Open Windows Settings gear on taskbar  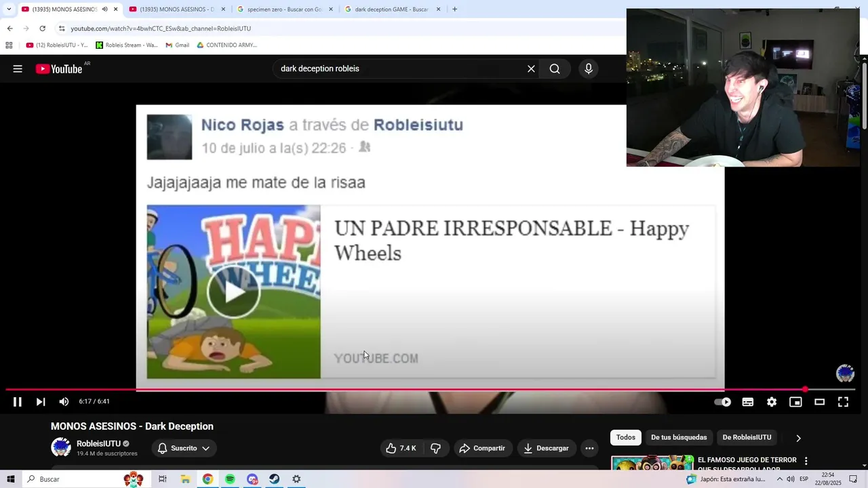pos(296,479)
